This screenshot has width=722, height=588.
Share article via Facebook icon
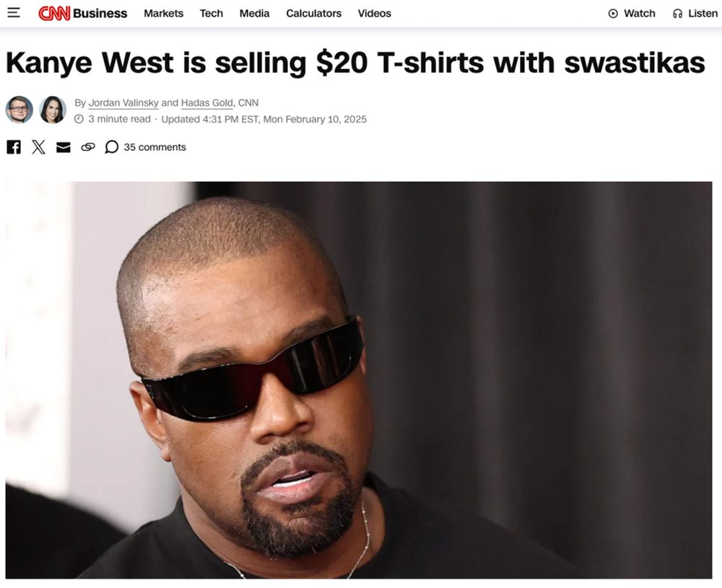click(14, 147)
